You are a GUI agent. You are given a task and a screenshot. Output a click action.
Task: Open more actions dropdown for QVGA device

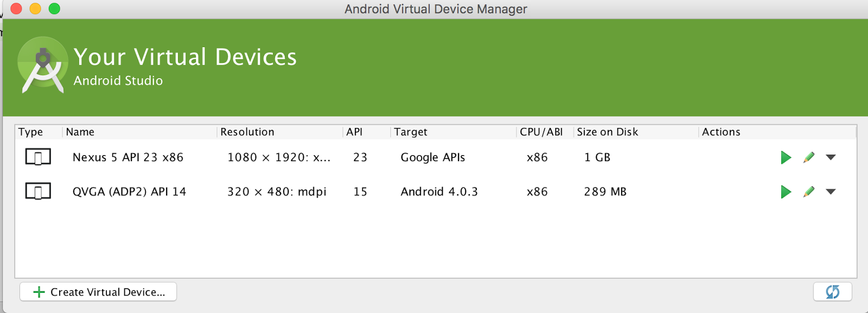831,192
